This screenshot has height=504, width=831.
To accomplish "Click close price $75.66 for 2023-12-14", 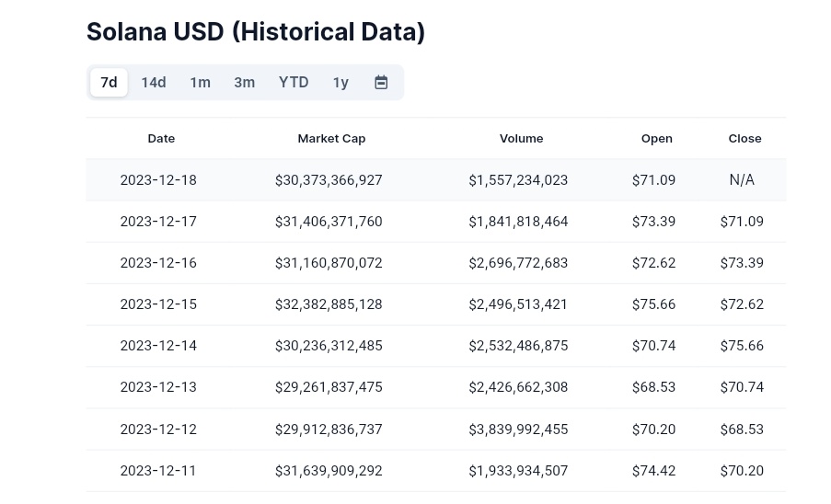I will (742, 346).
